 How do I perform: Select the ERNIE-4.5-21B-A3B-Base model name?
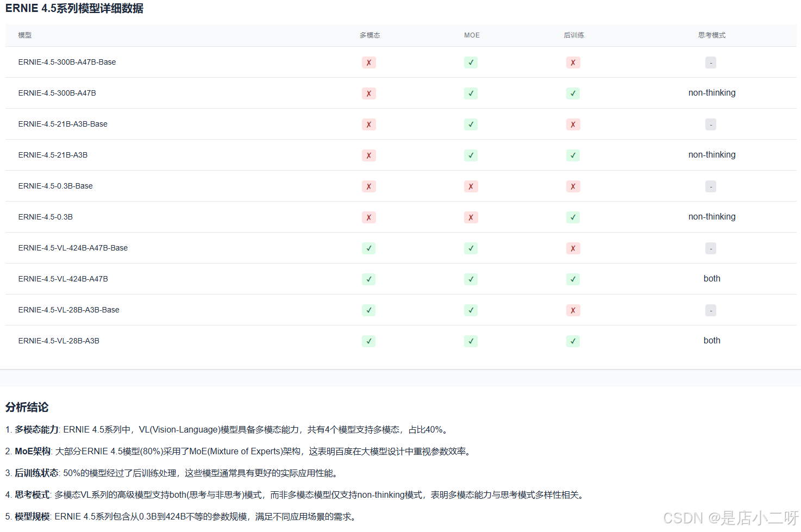tap(62, 124)
